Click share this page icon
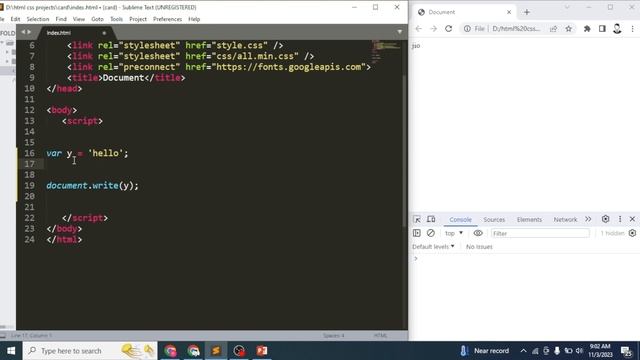This screenshot has width=640, height=360. [553, 29]
